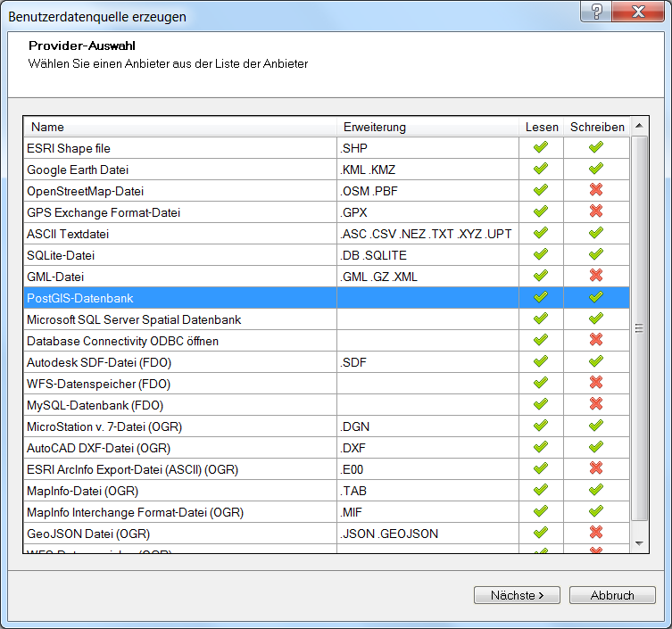Sort list by Erweiterung column header
Viewport: 672px width, 629px height.
click(427, 127)
